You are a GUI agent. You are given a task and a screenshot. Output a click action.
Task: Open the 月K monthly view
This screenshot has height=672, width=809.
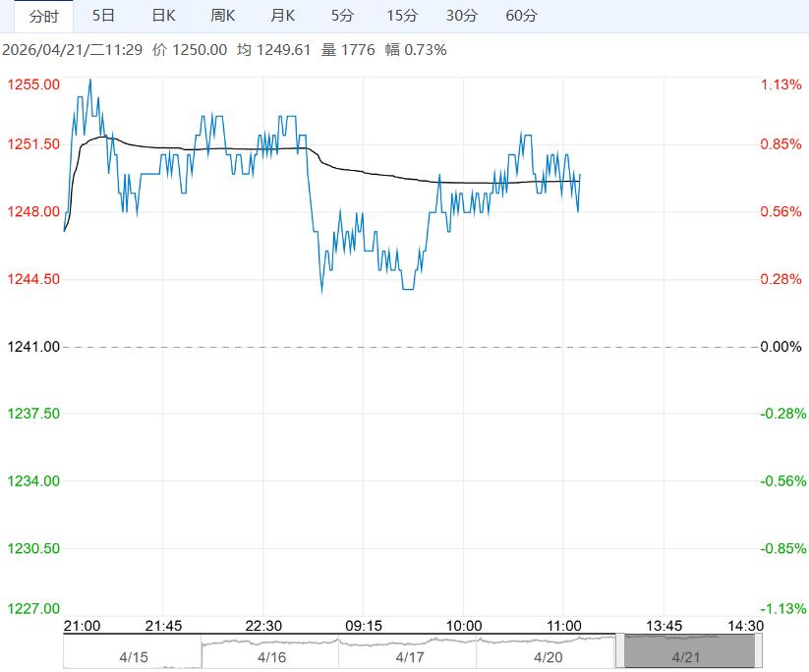pos(282,16)
